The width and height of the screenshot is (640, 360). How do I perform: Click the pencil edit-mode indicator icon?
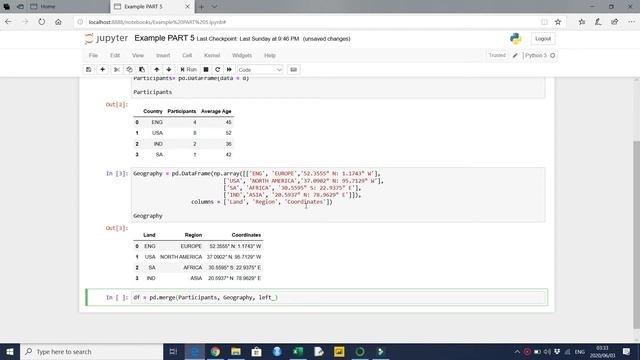515,56
